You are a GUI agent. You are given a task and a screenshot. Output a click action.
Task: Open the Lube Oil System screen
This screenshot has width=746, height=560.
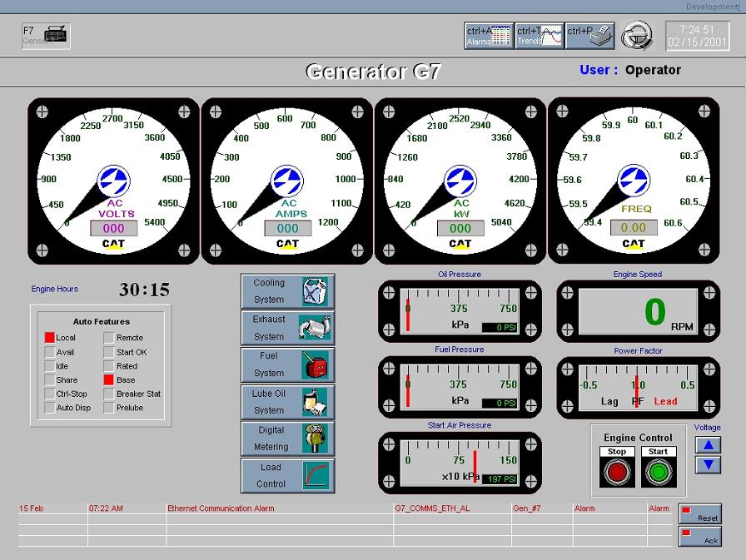tap(287, 401)
